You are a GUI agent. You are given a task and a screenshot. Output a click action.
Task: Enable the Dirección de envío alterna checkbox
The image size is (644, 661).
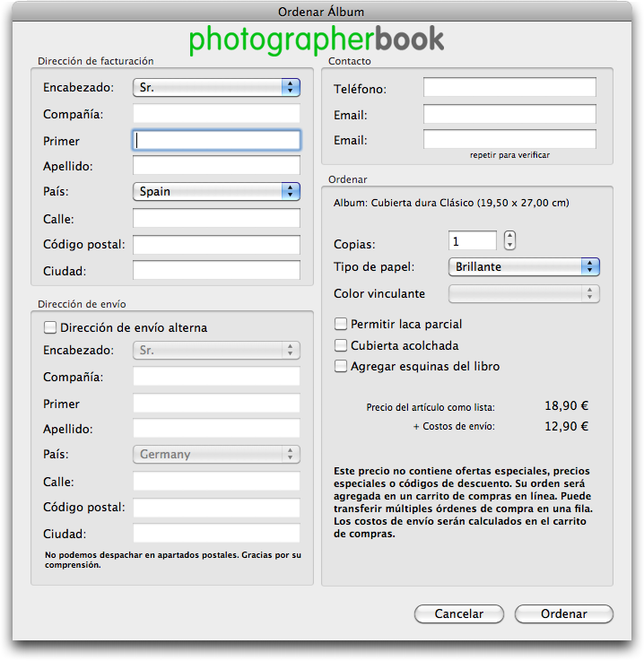50,327
